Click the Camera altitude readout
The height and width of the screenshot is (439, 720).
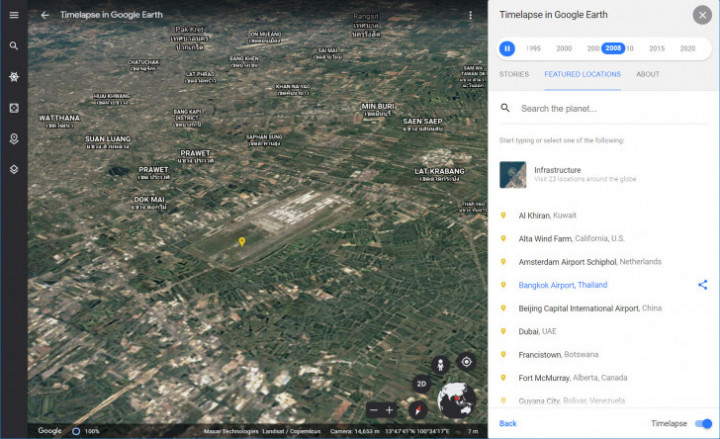click(354, 431)
